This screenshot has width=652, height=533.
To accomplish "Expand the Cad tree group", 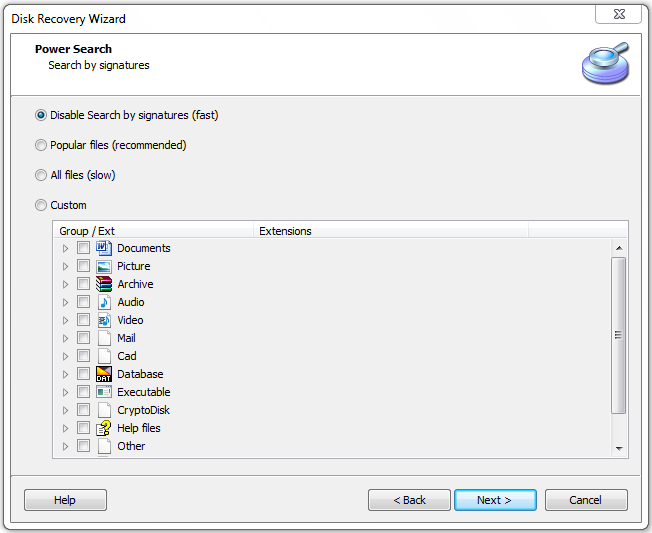I will pyautogui.click(x=66, y=356).
